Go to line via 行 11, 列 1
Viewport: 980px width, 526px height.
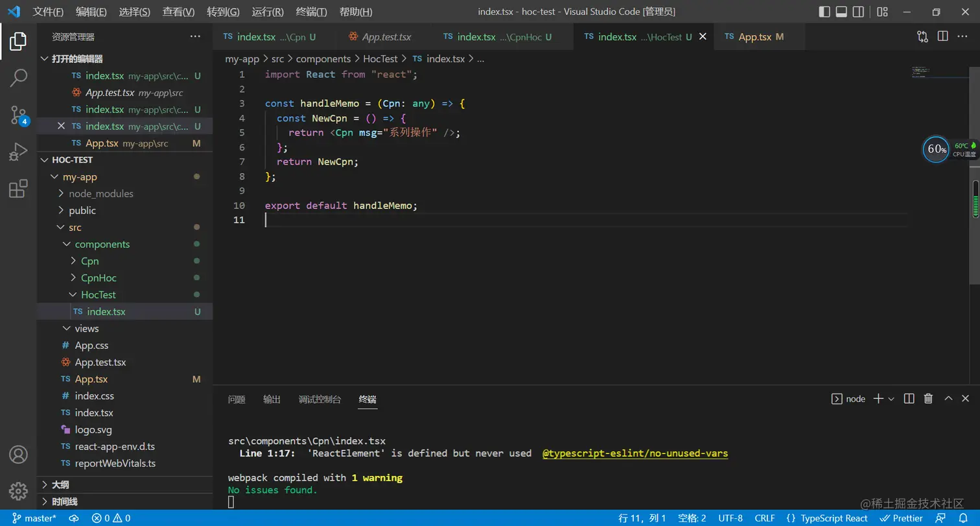pos(642,518)
